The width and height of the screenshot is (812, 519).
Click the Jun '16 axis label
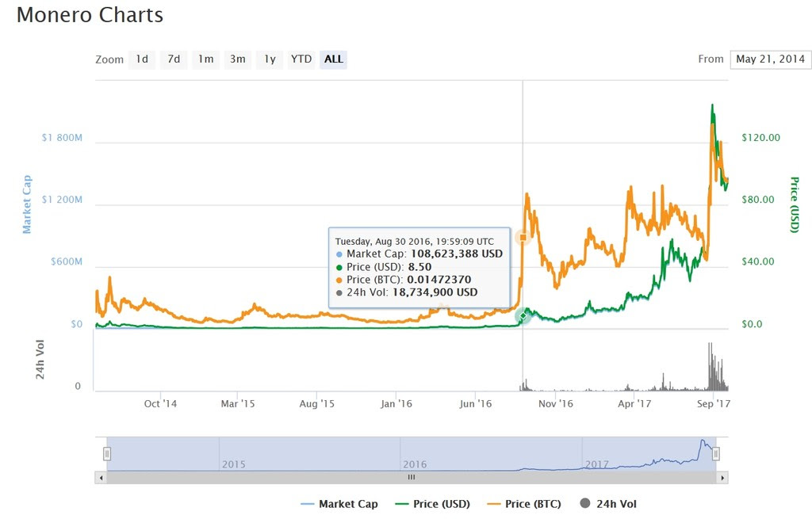point(476,403)
